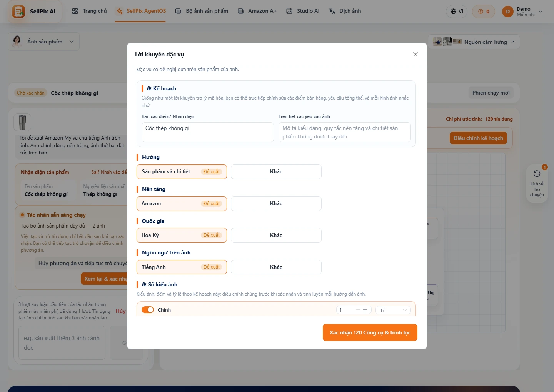Choose Khác under Hướng
This screenshot has width=554, height=392.
pyautogui.click(x=276, y=172)
